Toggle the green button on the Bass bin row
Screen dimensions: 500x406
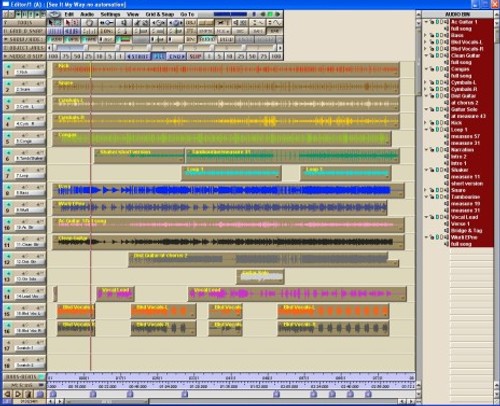coord(437,35)
